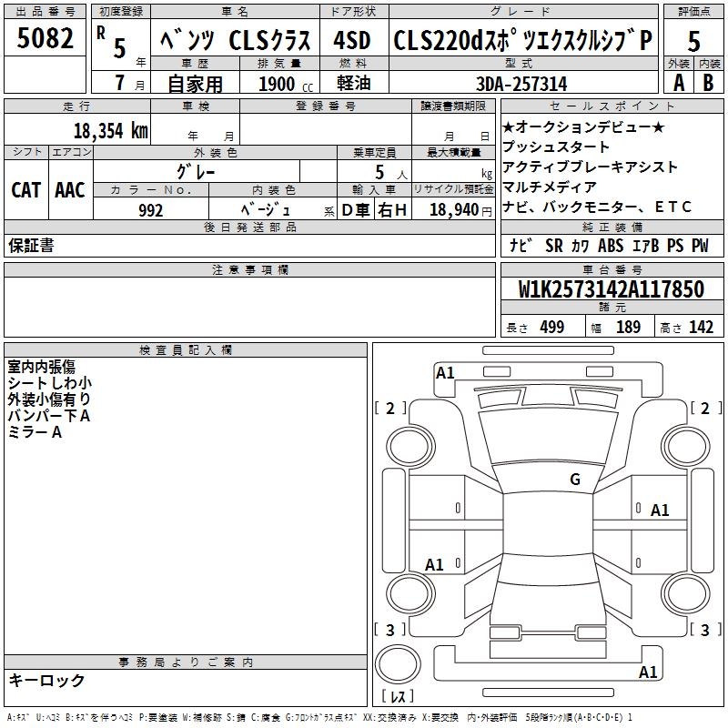
Task: Click the overall evaluation score 5
Action: (x=693, y=41)
